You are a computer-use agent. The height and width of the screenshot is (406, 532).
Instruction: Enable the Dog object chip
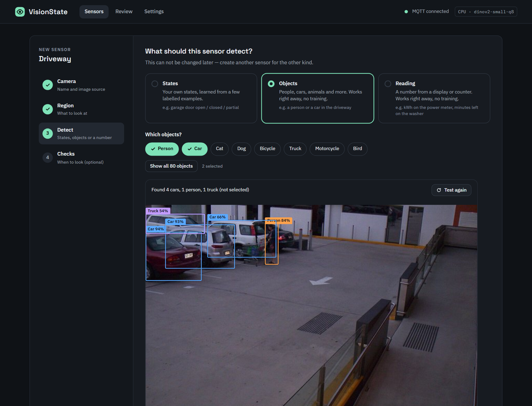(x=241, y=149)
